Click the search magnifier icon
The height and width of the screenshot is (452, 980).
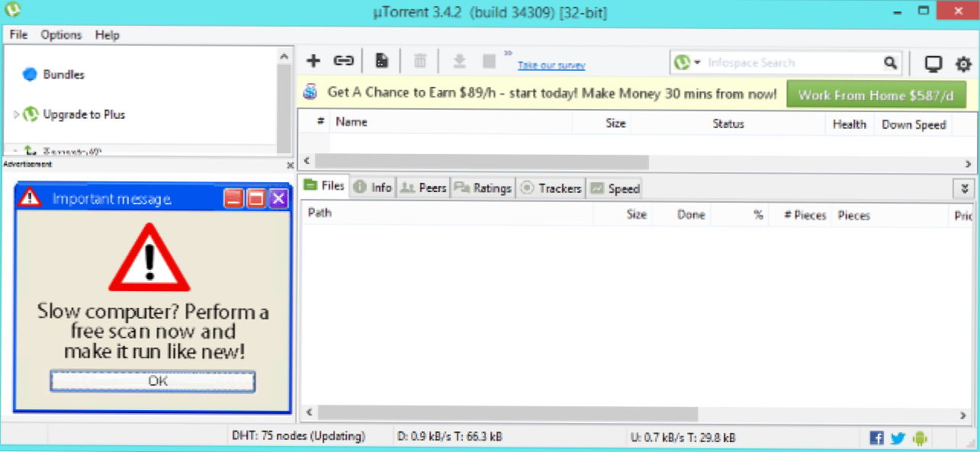tap(890, 63)
